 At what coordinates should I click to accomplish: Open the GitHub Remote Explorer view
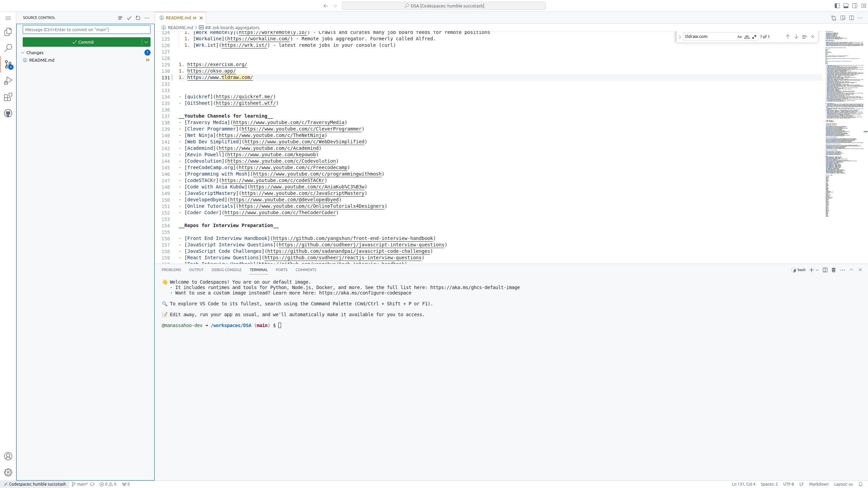coord(8,113)
